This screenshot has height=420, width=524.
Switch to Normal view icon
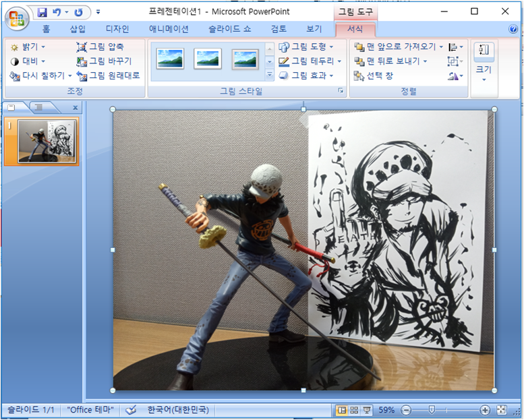pyautogui.click(x=342, y=410)
